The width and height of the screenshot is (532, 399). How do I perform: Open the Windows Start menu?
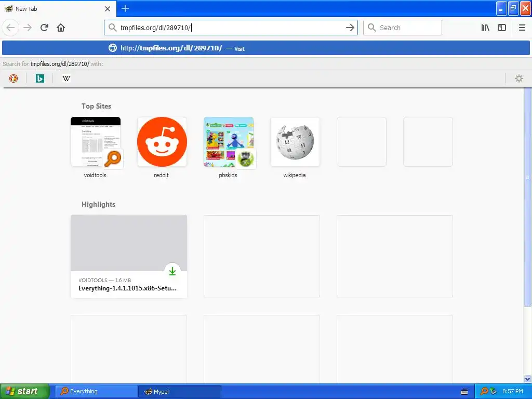tap(25, 391)
